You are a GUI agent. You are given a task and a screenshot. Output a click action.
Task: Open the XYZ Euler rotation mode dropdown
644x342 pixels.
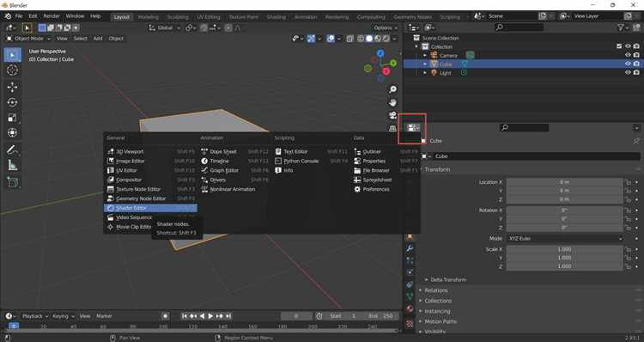pyautogui.click(x=565, y=238)
